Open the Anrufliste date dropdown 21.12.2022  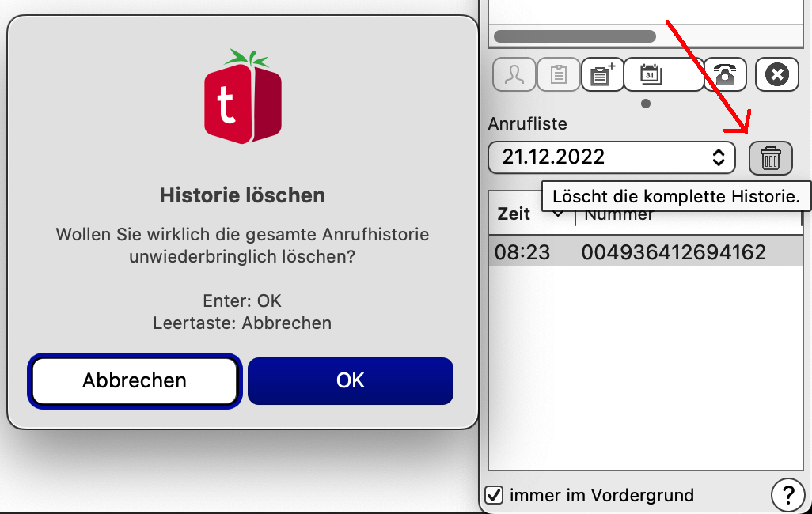point(612,157)
